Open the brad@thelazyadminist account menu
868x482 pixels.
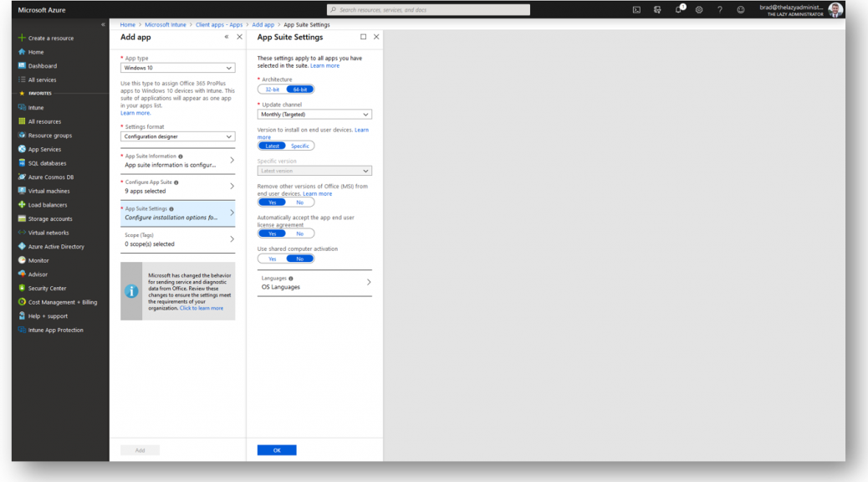click(801, 9)
